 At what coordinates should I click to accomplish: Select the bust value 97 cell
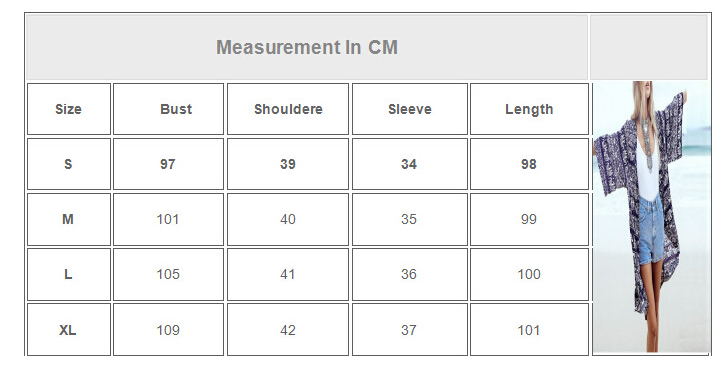168,164
